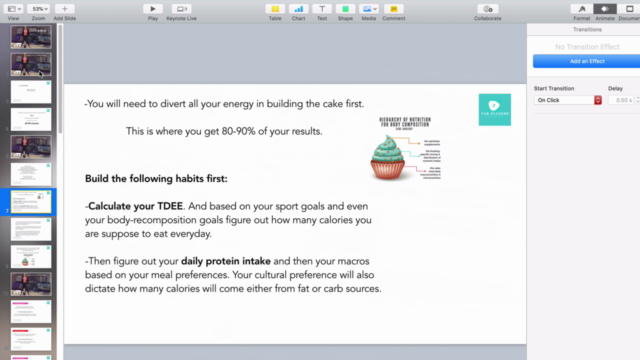640x360 pixels.
Task: Open the View options button
Action: click(14, 9)
